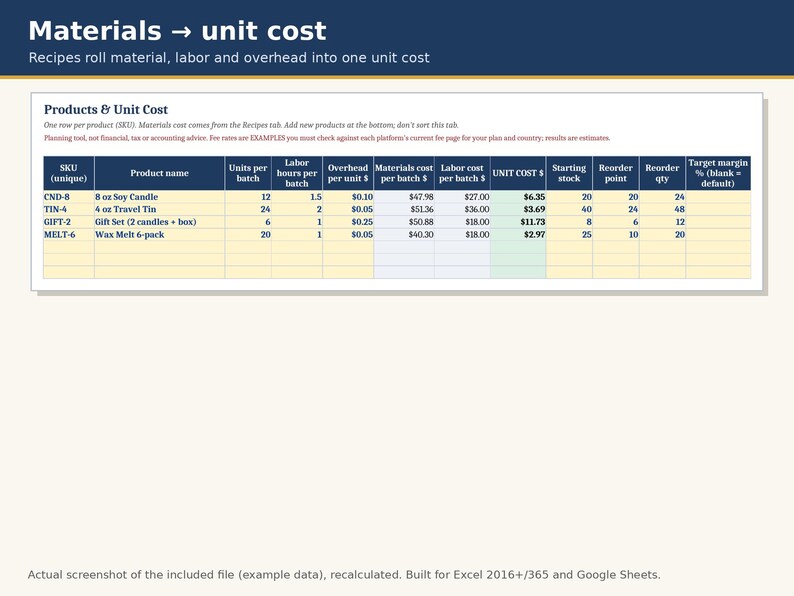Viewport: 794px width, 596px height.
Task: Click unit cost $2.97
Action: (x=518, y=234)
